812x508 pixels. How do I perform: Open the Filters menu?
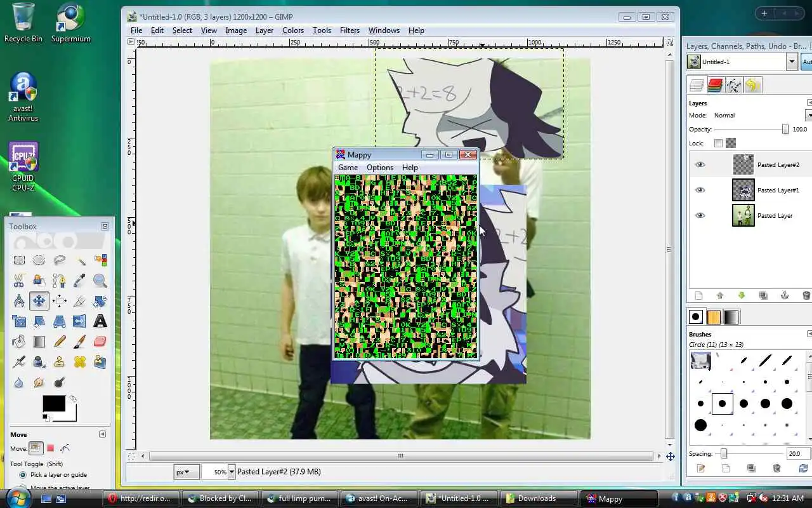click(350, 30)
